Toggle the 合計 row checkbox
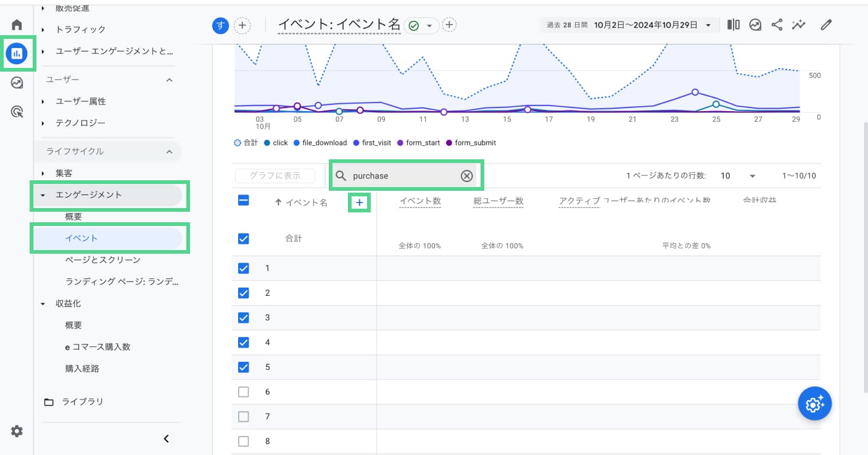 pos(243,239)
